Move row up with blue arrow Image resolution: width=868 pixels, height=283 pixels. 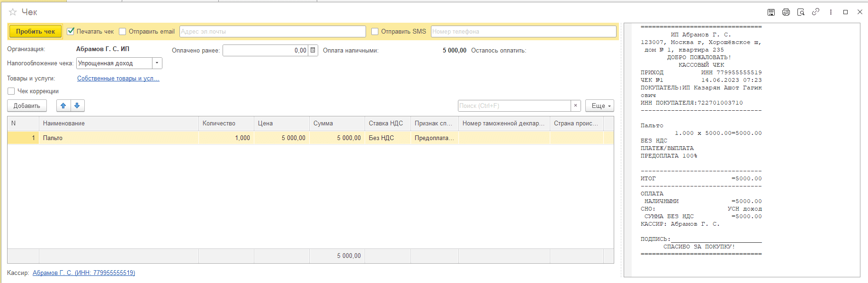click(x=63, y=106)
